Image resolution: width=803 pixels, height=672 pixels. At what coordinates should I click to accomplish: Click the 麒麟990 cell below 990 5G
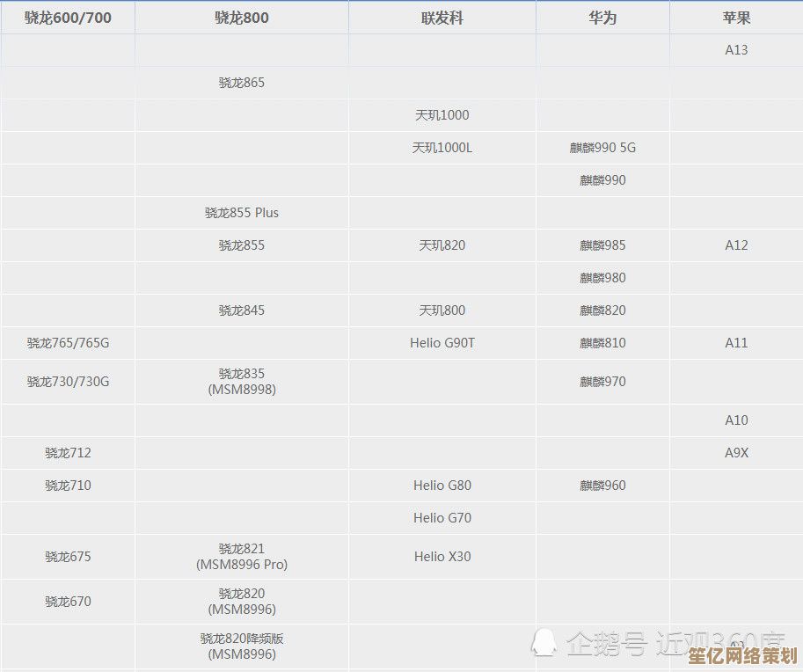coord(602,179)
